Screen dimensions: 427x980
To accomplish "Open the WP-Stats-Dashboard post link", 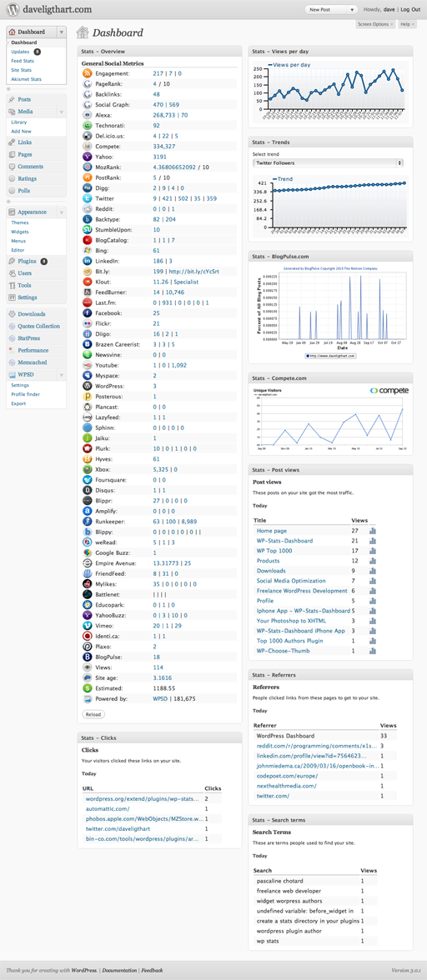I will click(x=285, y=541).
